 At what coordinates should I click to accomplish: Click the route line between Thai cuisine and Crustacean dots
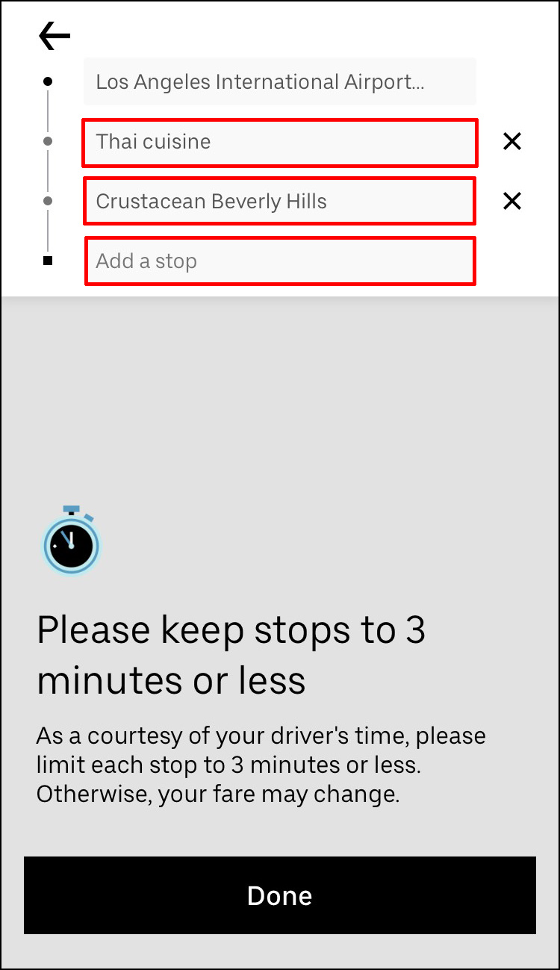[48, 171]
